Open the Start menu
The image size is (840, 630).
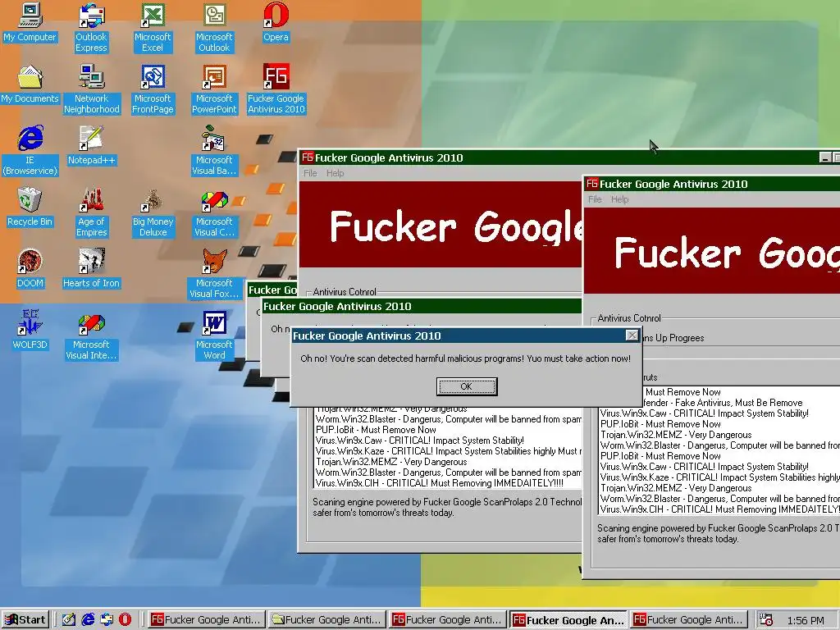[x=25, y=620]
